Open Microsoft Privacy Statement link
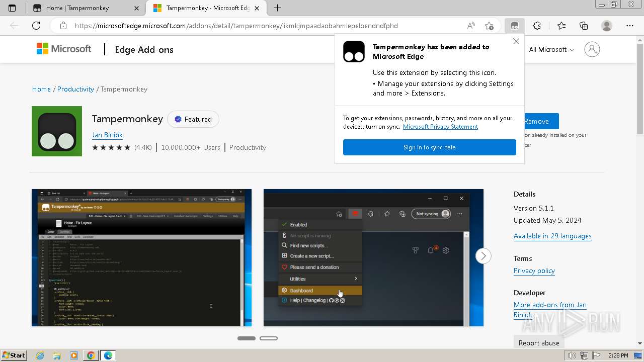 (x=440, y=127)
